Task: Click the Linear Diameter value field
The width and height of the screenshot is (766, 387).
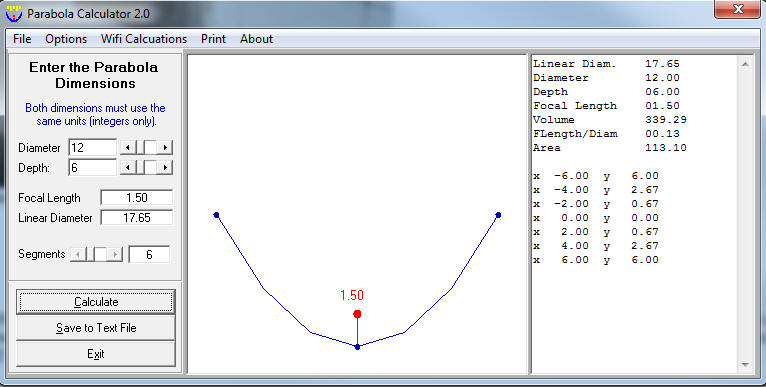Action: click(137, 217)
